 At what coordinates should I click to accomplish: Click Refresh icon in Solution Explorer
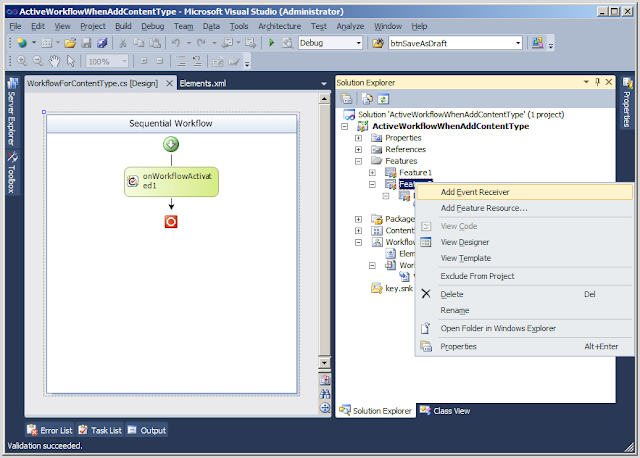pos(383,99)
